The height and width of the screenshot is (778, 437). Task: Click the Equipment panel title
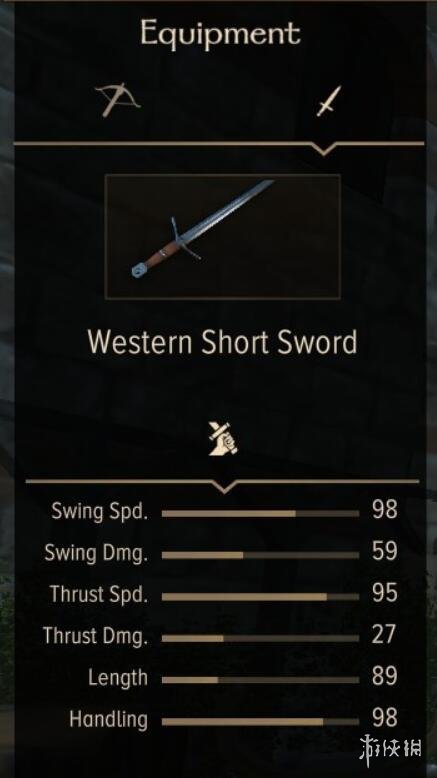coord(220,33)
